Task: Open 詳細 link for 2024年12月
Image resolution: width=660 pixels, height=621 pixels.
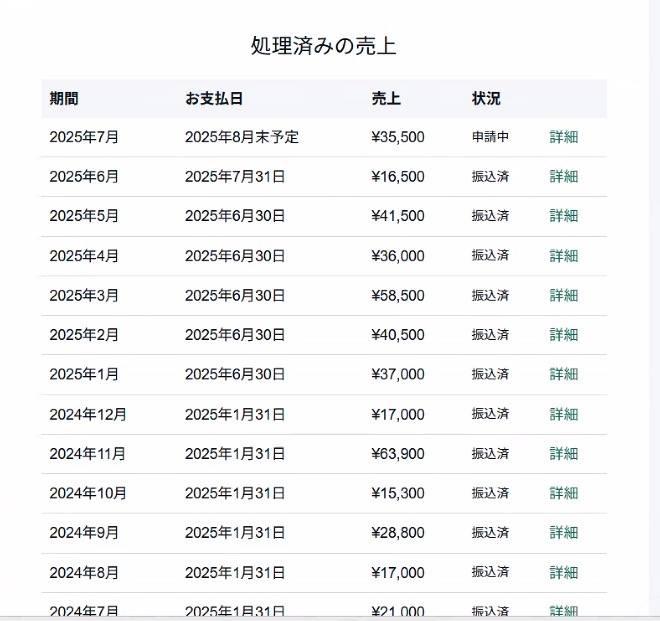Action: coord(563,414)
